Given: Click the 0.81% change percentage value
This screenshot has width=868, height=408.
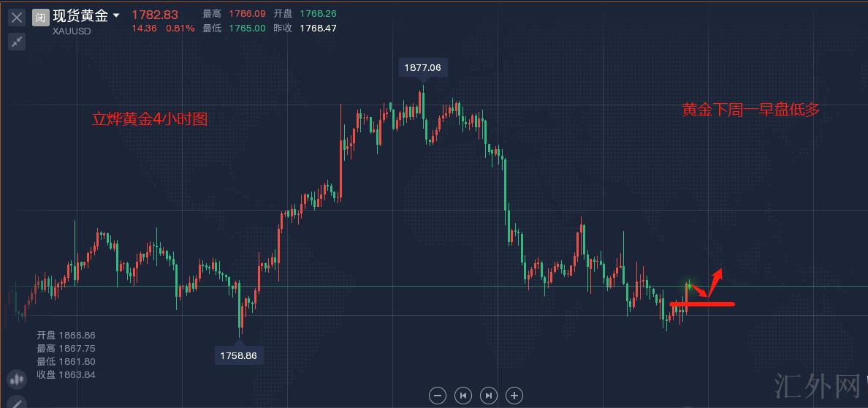Looking at the screenshot, I should 180,29.
